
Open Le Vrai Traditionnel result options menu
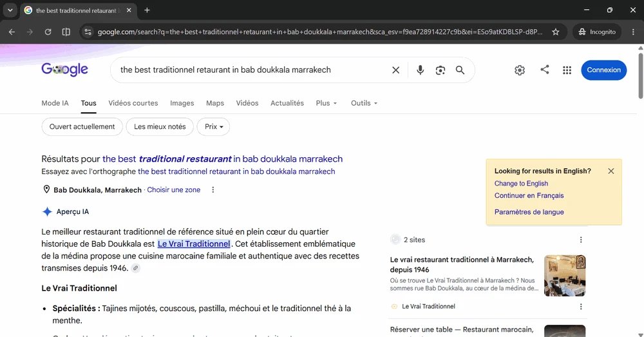[581, 307]
